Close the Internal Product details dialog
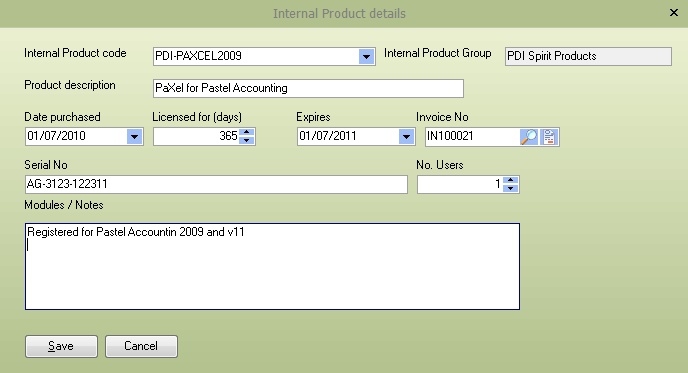Screen dimensions: 688x373 pos(674,13)
